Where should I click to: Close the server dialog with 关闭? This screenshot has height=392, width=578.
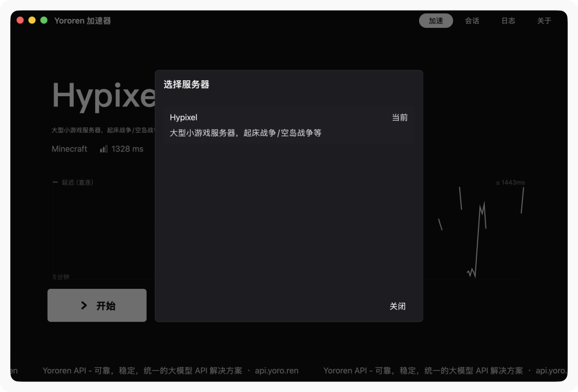[x=397, y=306]
